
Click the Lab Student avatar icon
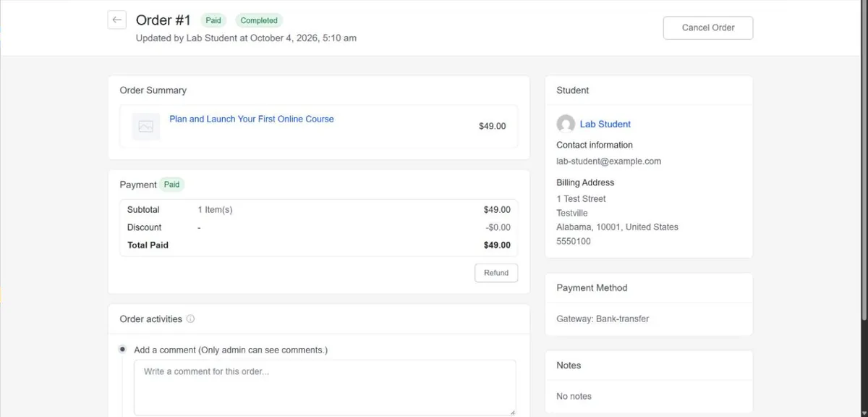pyautogui.click(x=566, y=124)
